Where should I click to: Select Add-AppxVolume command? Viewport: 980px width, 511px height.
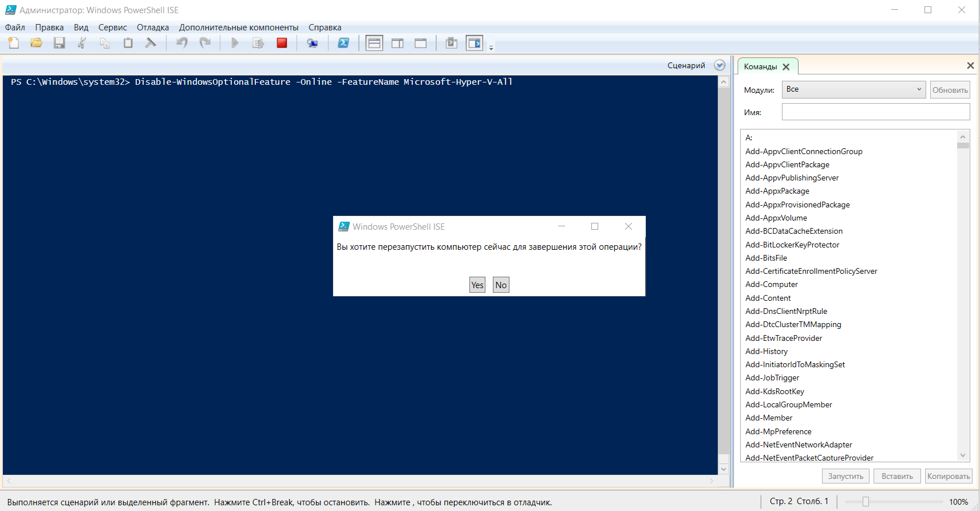click(776, 218)
